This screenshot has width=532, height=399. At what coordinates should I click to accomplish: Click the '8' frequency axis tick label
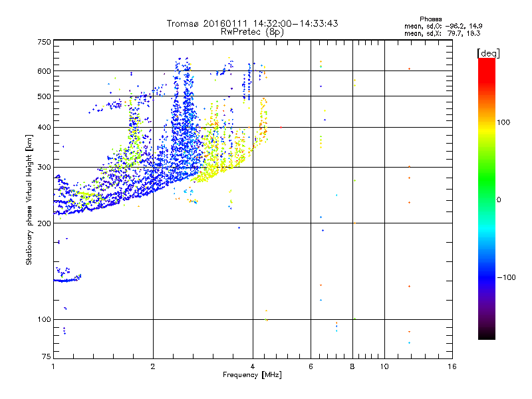(352, 366)
